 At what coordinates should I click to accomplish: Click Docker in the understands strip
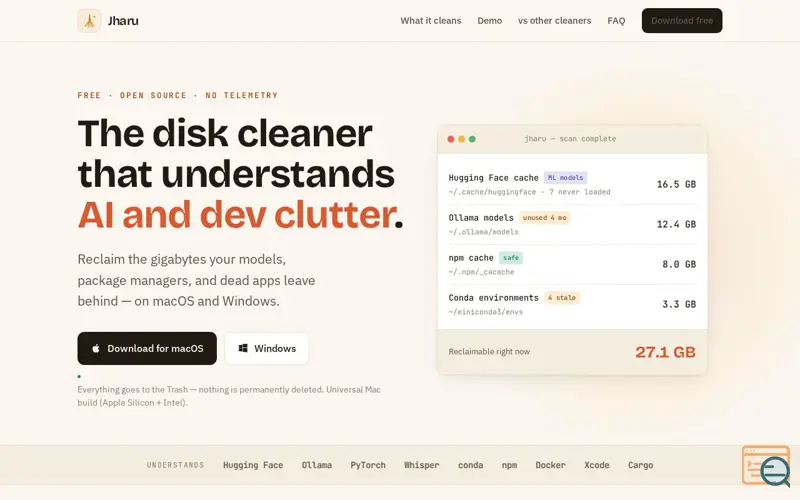(x=551, y=465)
